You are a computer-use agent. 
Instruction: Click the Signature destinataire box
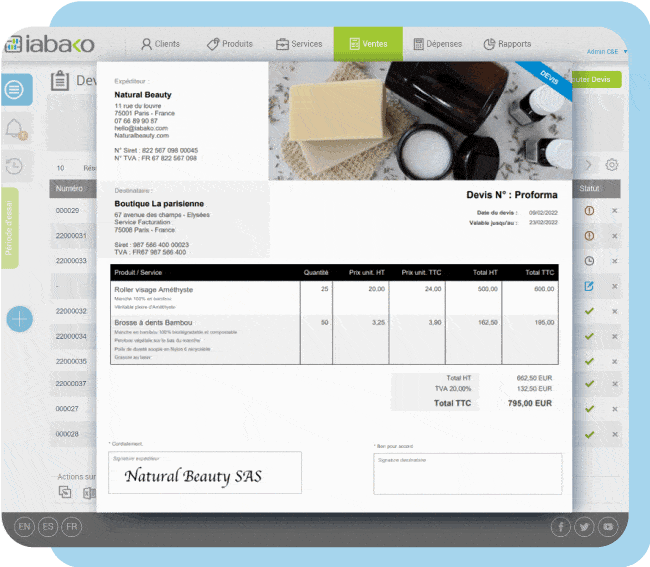[x=468, y=474]
